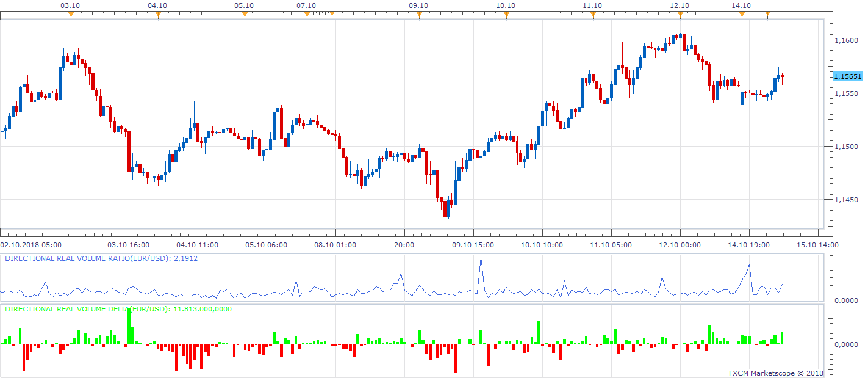
Task: Click the 09.10 15:00 time label
Action: [x=474, y=245]
